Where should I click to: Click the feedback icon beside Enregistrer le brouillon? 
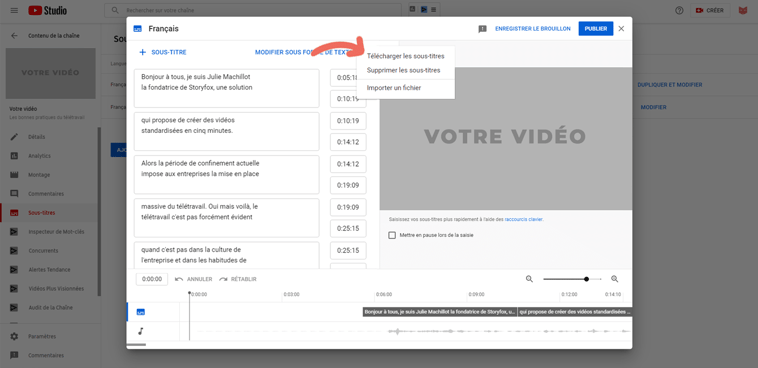tap(482, 29)
